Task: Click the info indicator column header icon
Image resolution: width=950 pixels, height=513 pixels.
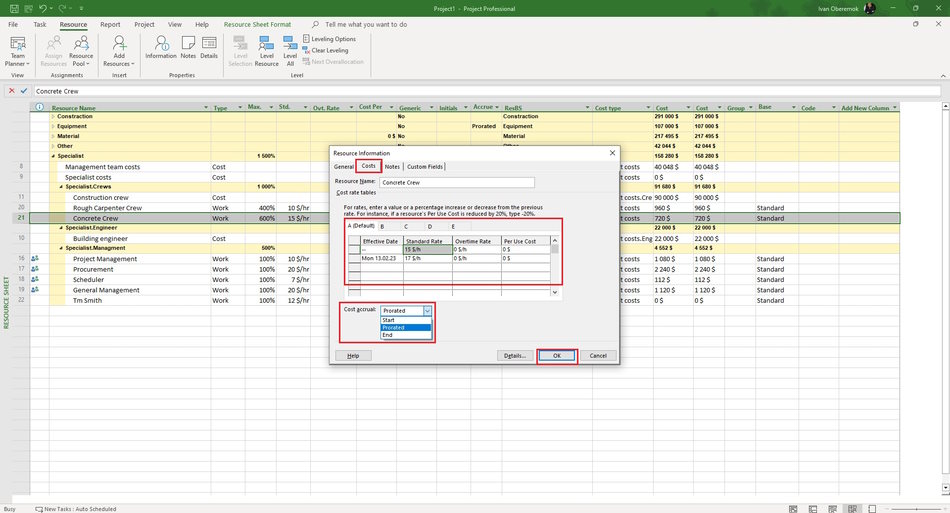Action: 39,107
